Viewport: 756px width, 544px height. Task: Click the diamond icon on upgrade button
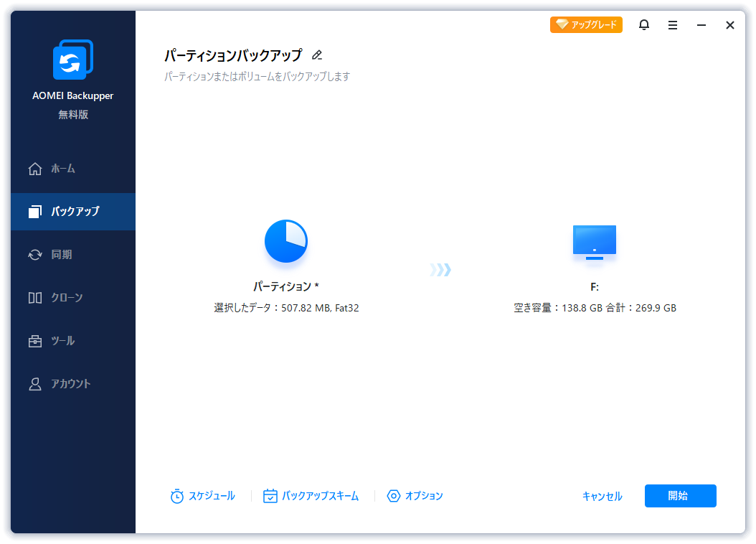(x=562, y=24)
